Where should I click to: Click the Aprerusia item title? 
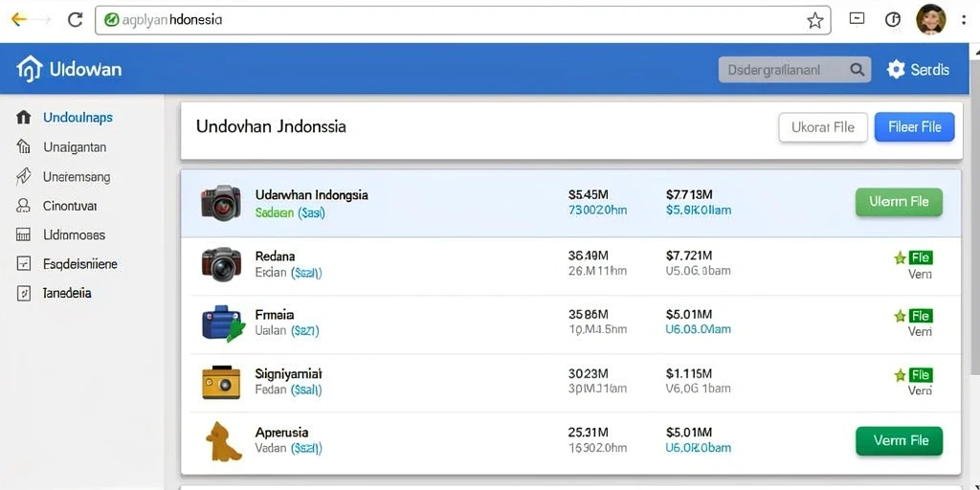click(281, 433)
